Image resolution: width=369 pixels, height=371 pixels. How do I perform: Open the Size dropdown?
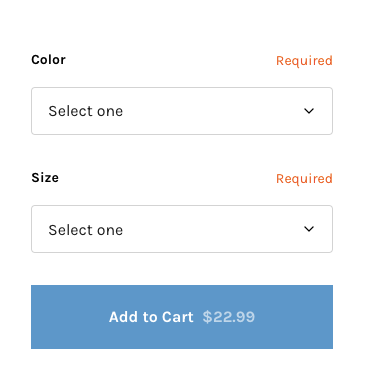point(182,229)
